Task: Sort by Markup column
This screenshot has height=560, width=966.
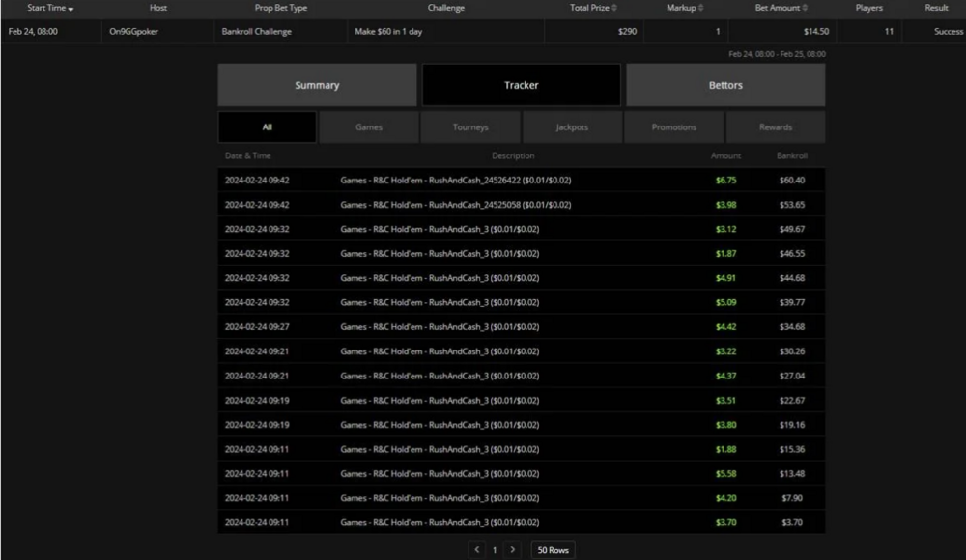Action: (699, 9)
